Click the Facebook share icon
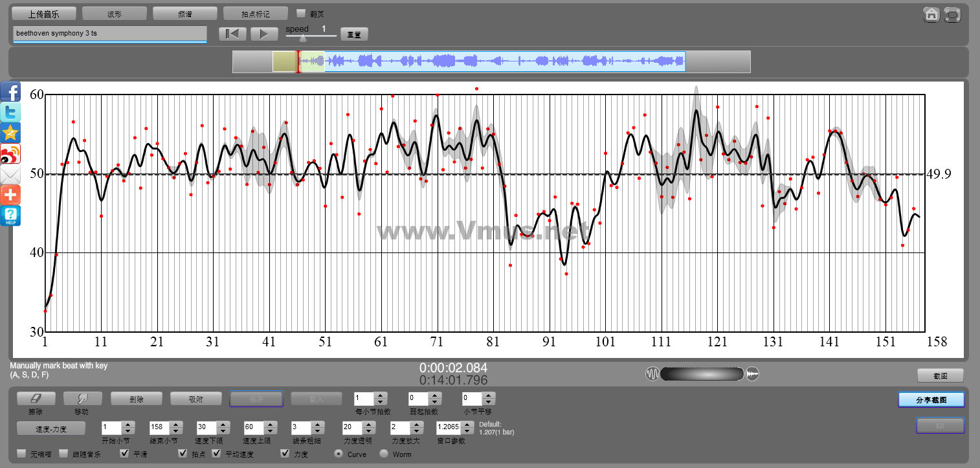 pyautogui.click(x=10, y=92)
